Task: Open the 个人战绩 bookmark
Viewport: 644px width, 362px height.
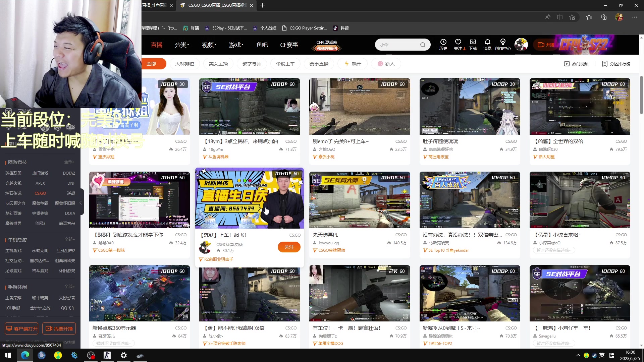Action: coord(265,28)
